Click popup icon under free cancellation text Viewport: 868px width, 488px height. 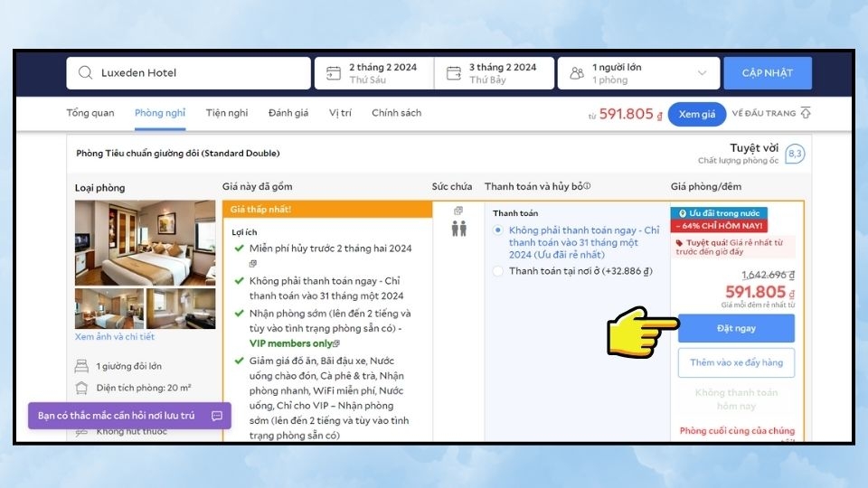click(x=253, y=263)
